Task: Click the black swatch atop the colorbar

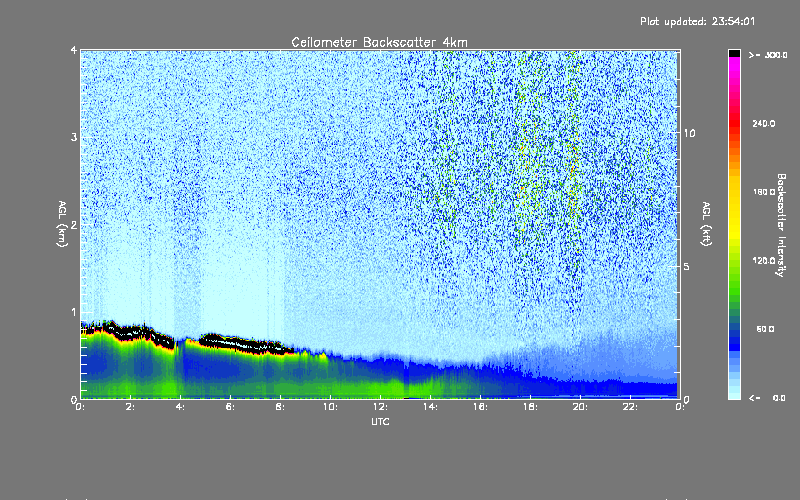Action: pos(734,53)
